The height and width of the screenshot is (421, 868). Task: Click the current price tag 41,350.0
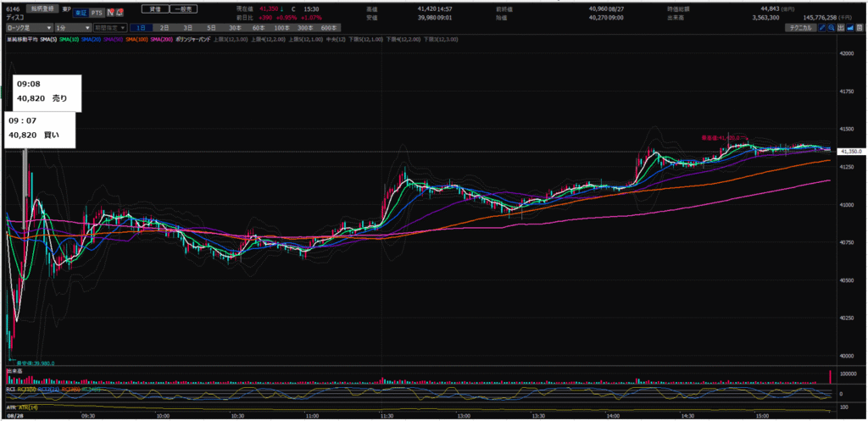point(849,151)
